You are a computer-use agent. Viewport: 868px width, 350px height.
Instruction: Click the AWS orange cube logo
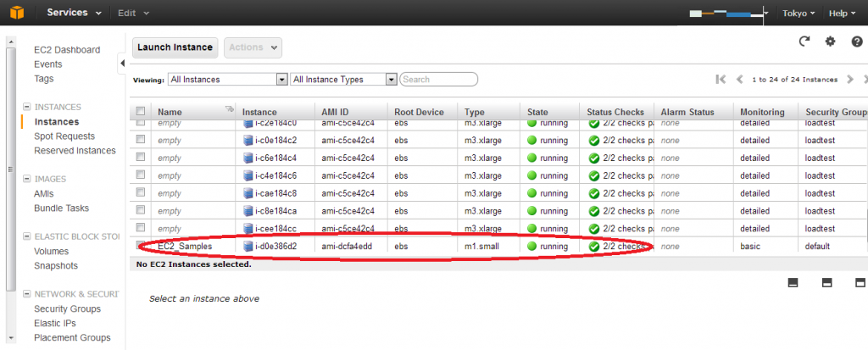click(17, 13)
